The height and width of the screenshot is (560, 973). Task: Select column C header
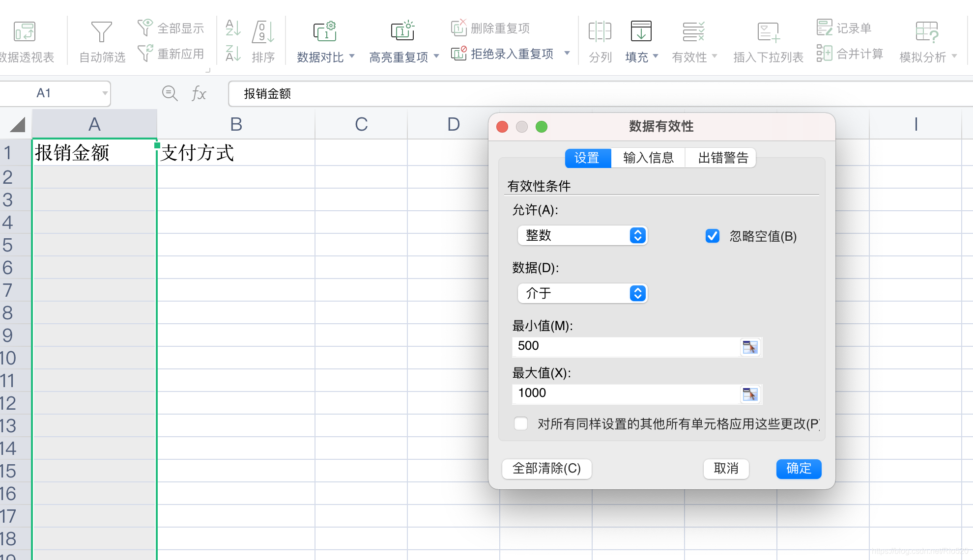point(361,125)
